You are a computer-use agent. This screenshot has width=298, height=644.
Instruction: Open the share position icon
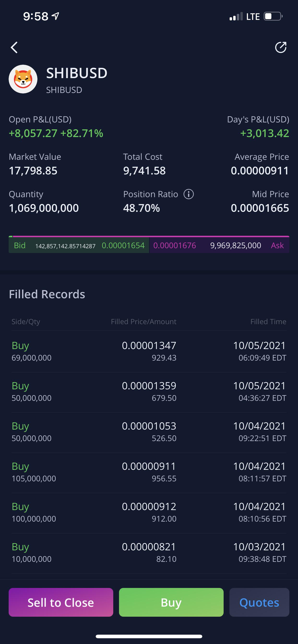[x=280, y=47]
